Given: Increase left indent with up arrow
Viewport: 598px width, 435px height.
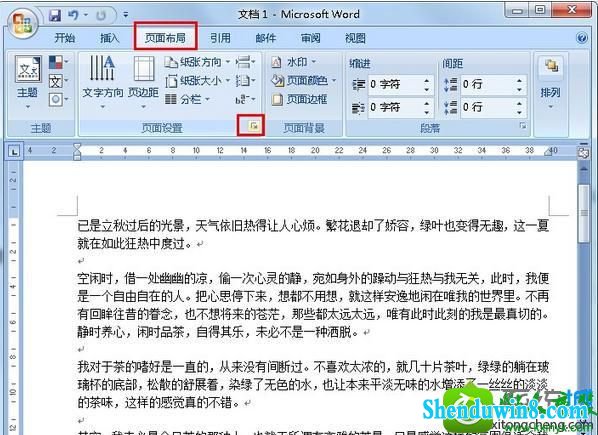Looking at the screenshot, I should pyautogui.click(x=427, y=80).
